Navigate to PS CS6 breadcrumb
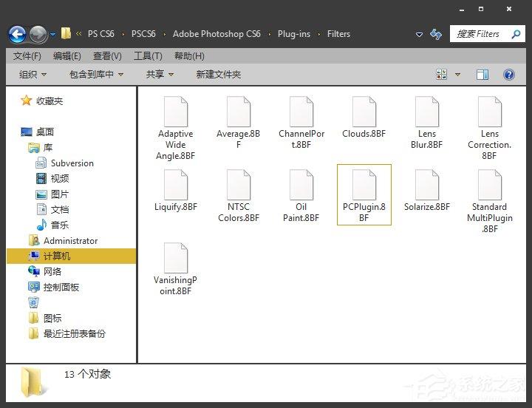The height and width of the screenshot is (408, 532). [100, 34]
